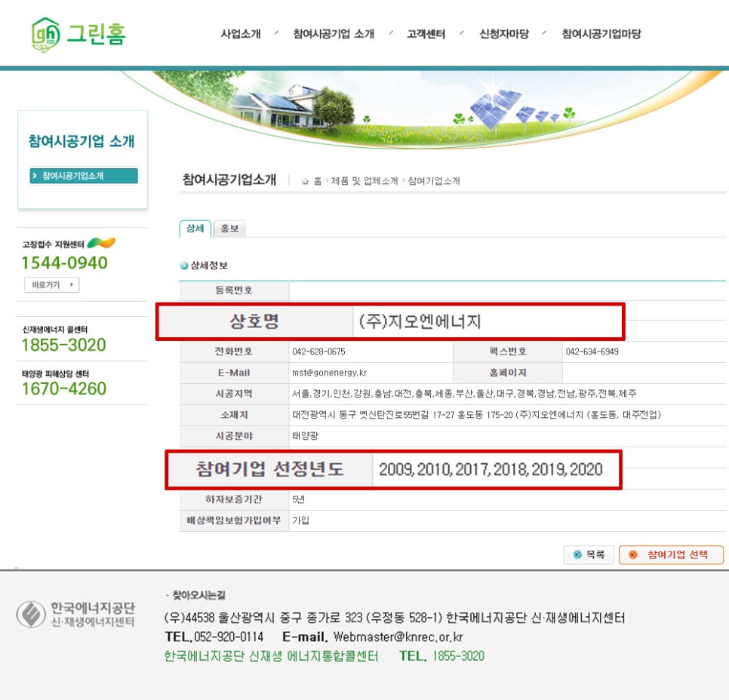Viewport: 729px width, 700px height.
Task: Click the email mst@gonenergy.kr
Action: (x=329, y=373)
